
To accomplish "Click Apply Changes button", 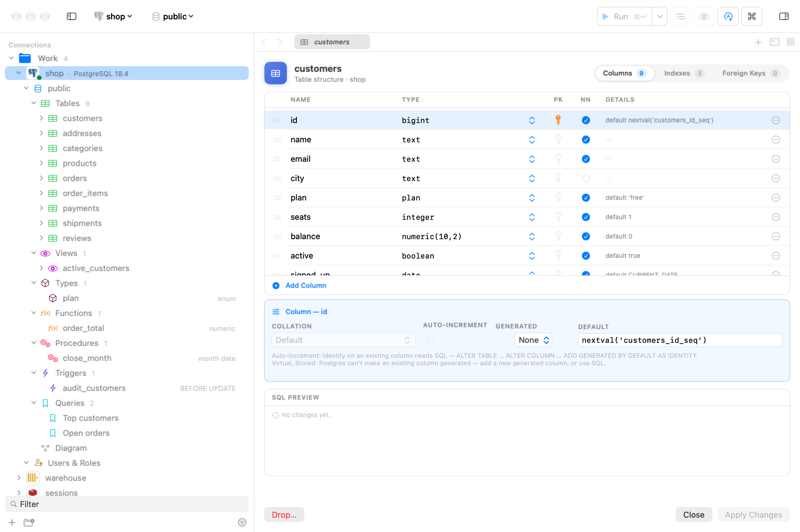I will click(753, 515).
